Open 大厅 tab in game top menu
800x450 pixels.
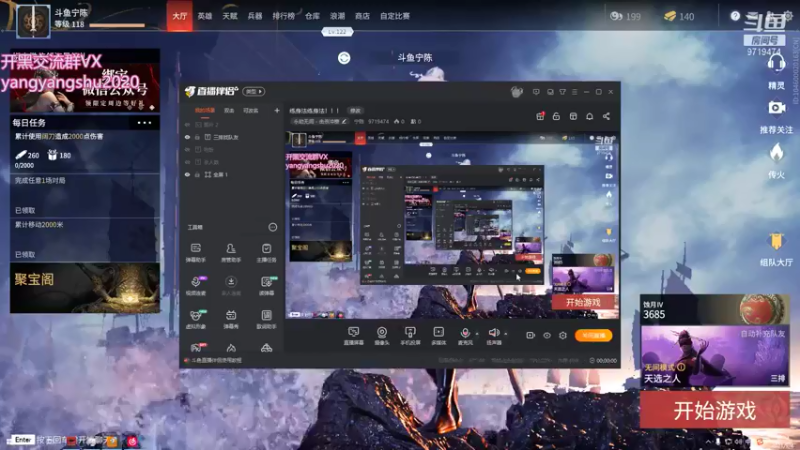[179, 16]
